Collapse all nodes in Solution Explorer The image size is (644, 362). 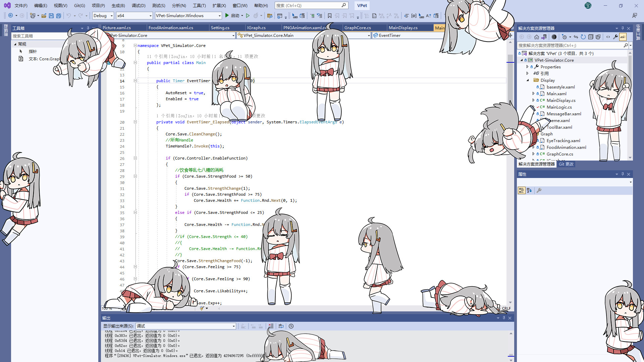pos(591,37)
